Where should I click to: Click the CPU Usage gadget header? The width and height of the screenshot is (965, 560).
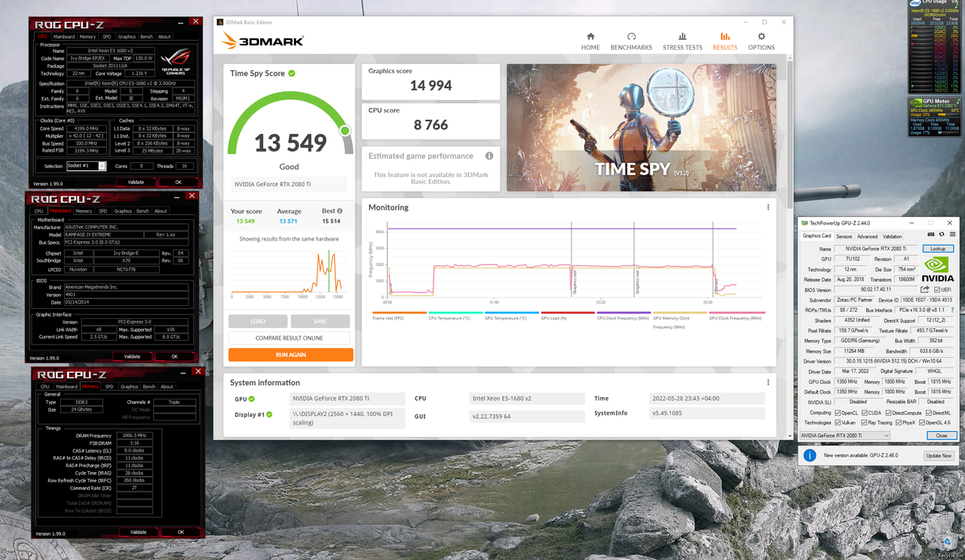(x=936, y=3)
